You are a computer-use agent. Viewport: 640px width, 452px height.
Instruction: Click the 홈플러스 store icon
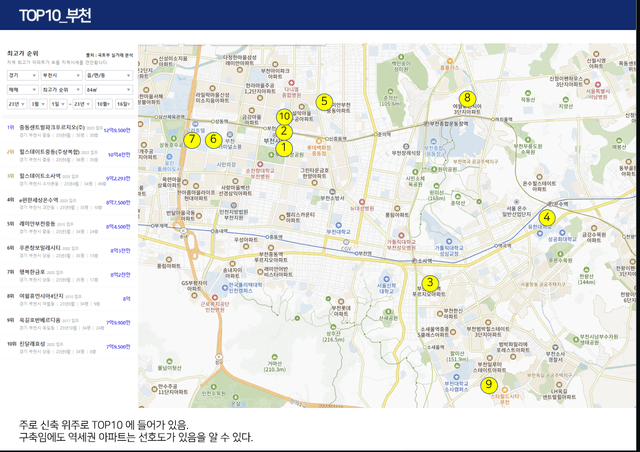tap(449, 61)
